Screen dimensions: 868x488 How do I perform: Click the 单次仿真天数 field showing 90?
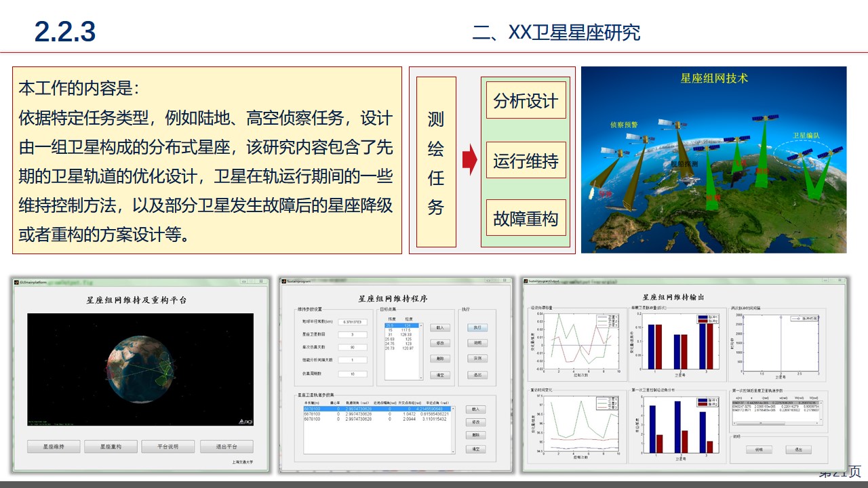pos(352,347)
